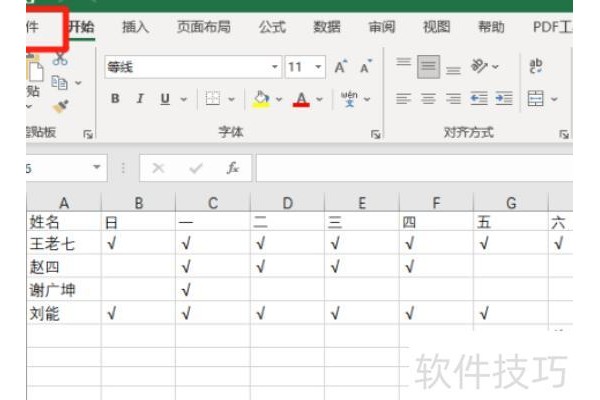Open the phonetic guide dropdown arrow
Image resolution: width=600 pixels, height=400 pixels.
(367, 100)
